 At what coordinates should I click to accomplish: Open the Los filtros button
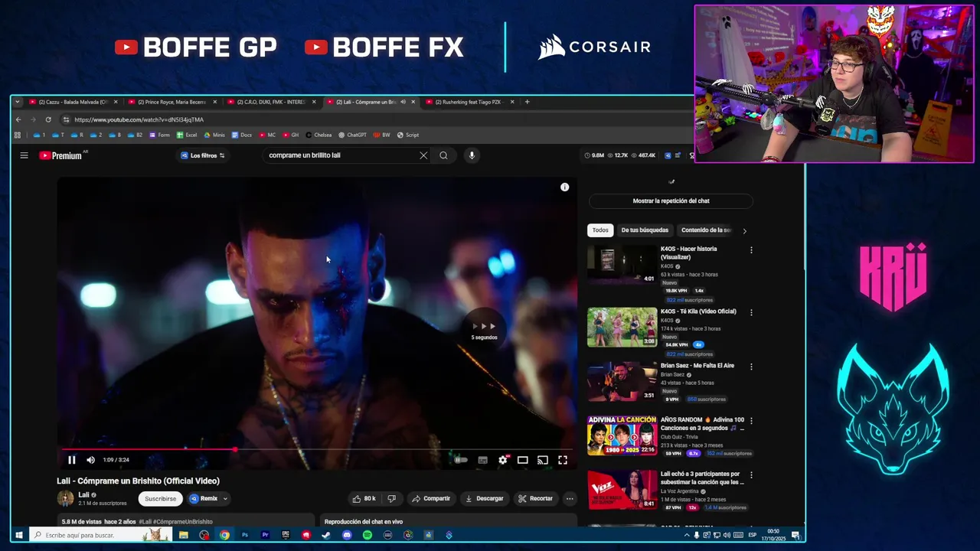point(203,155)
